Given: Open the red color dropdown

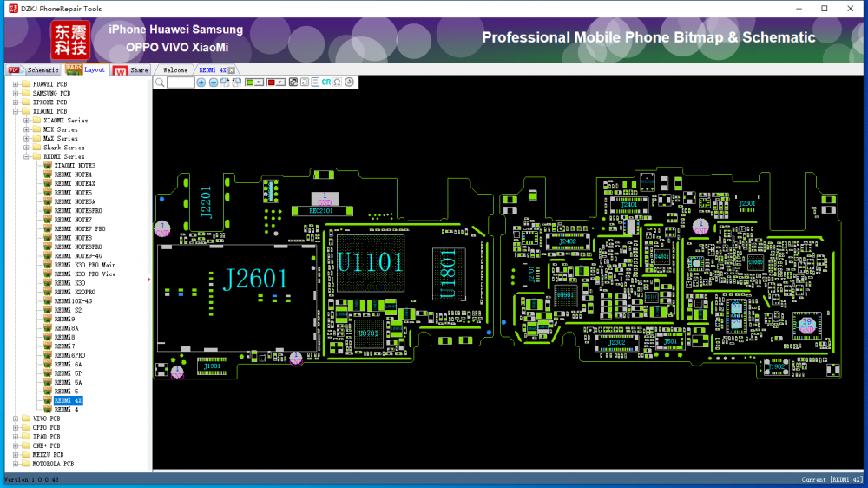Looking at the screenshot, I should coord(281,82).
